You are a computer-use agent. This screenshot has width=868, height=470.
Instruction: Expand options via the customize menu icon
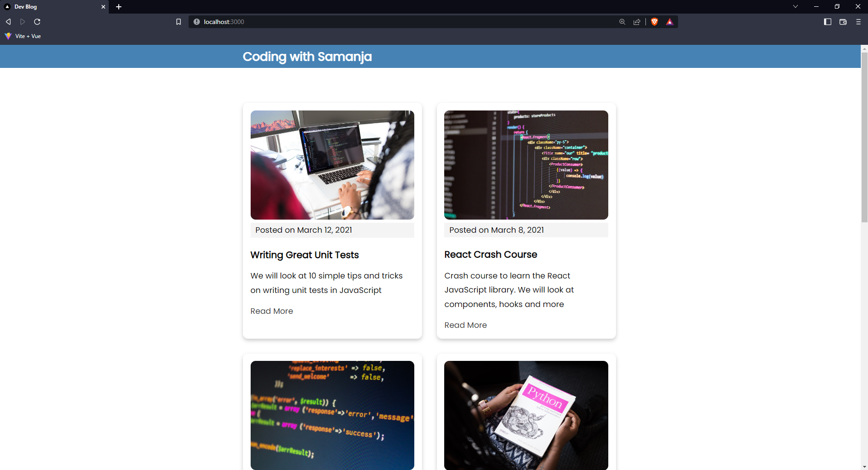click(x=858, y=21)
